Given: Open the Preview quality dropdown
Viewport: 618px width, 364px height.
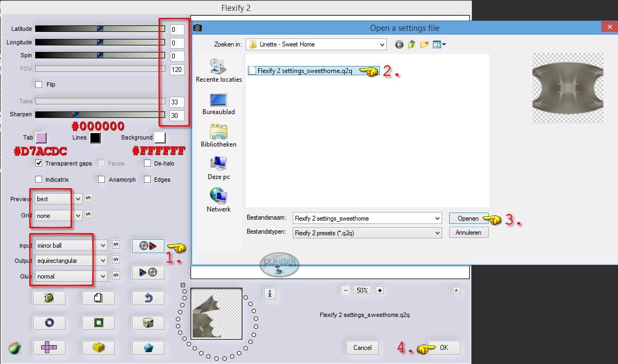Looking at the screenshot, I should pyautogui.click(x=58, y=199).
